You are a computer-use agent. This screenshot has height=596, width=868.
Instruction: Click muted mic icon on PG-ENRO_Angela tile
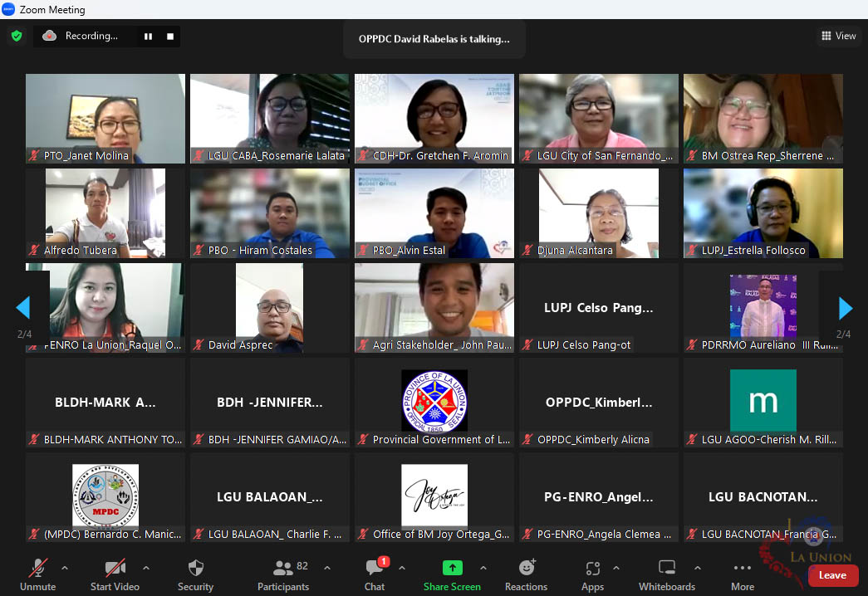coord(528,534)
